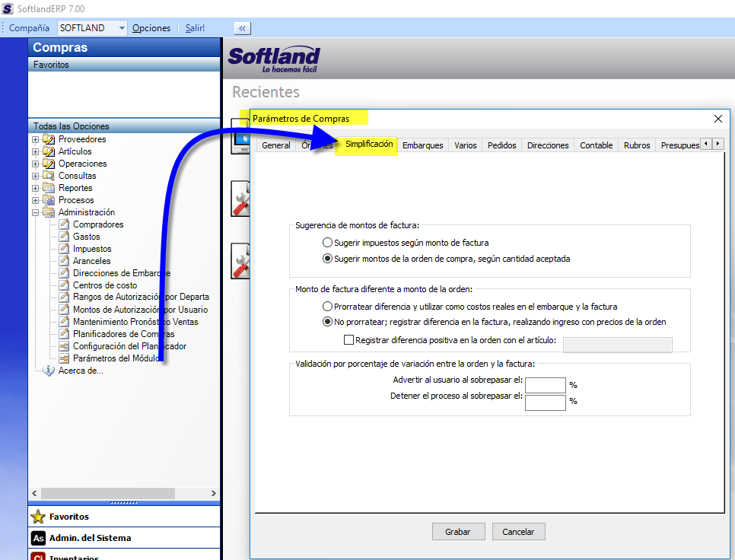Click the Cancelar button

[518, 532]
